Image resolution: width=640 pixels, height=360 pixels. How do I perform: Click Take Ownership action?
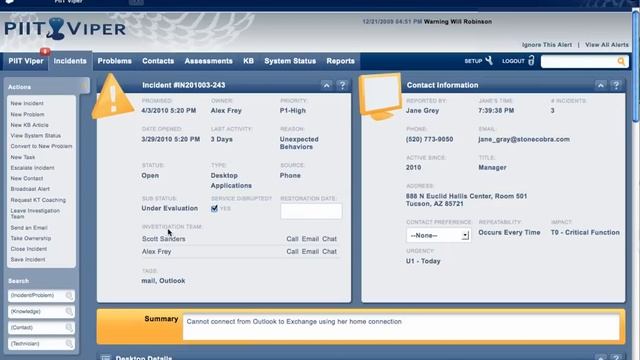click(31, 238)
